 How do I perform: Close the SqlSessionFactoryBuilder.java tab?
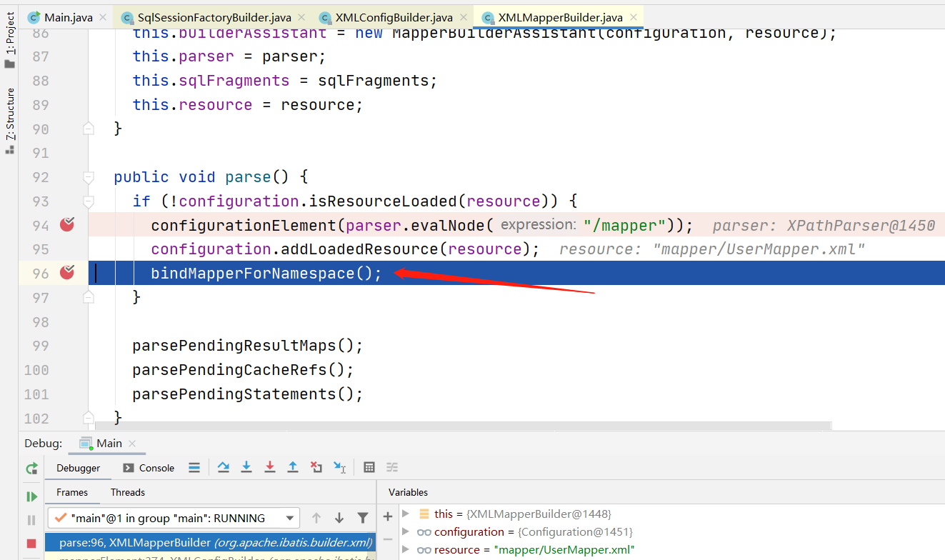(302, 18)
